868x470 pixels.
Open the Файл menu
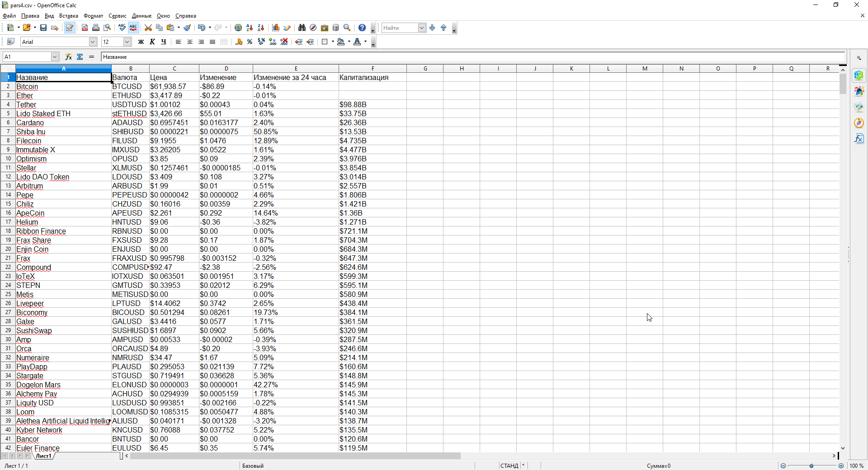[x=9, y=16]
